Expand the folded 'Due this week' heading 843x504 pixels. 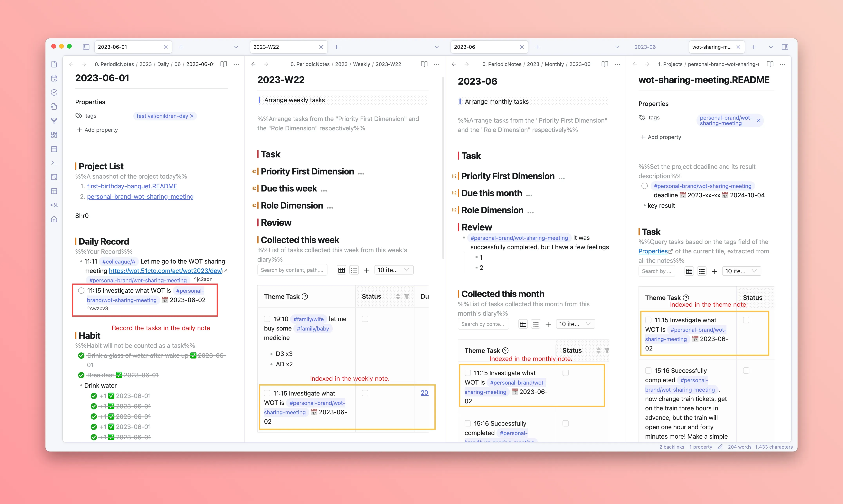(x=324, y=190)
